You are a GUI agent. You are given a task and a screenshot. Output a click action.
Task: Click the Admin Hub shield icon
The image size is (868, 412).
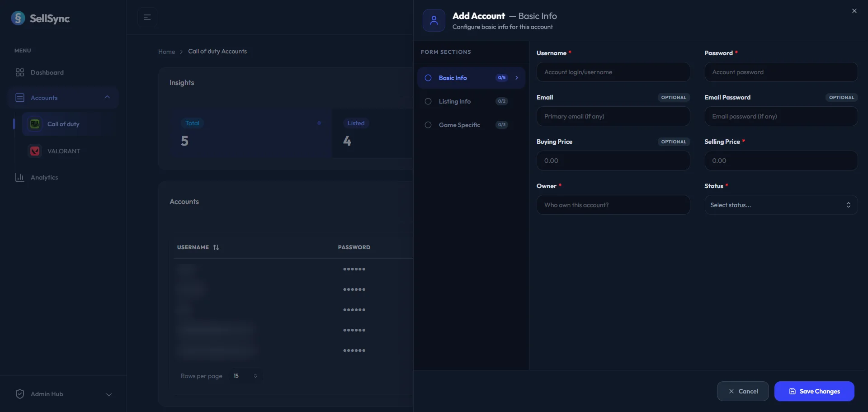[19, 393]
